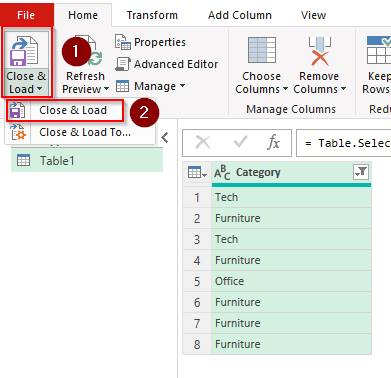This screenshot has width=391, height=378.
Task: Click the Remove Columns icon
Action: [319, 51]
